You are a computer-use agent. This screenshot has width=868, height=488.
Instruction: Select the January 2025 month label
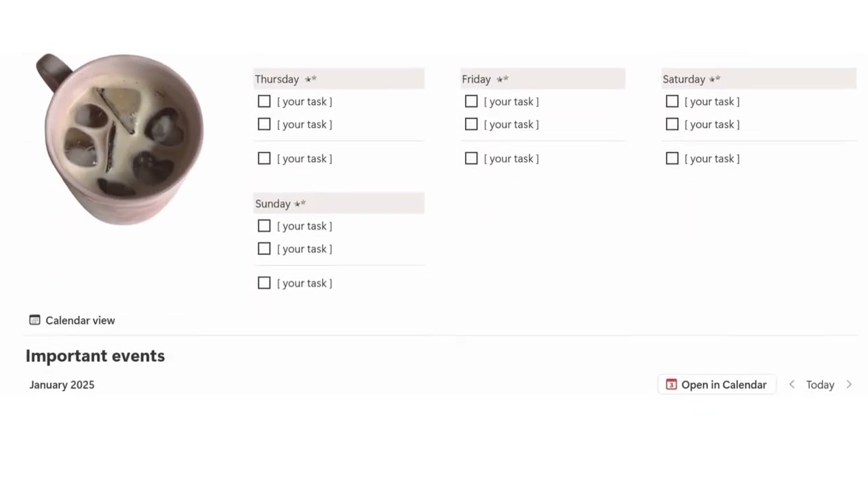(62, 384)
